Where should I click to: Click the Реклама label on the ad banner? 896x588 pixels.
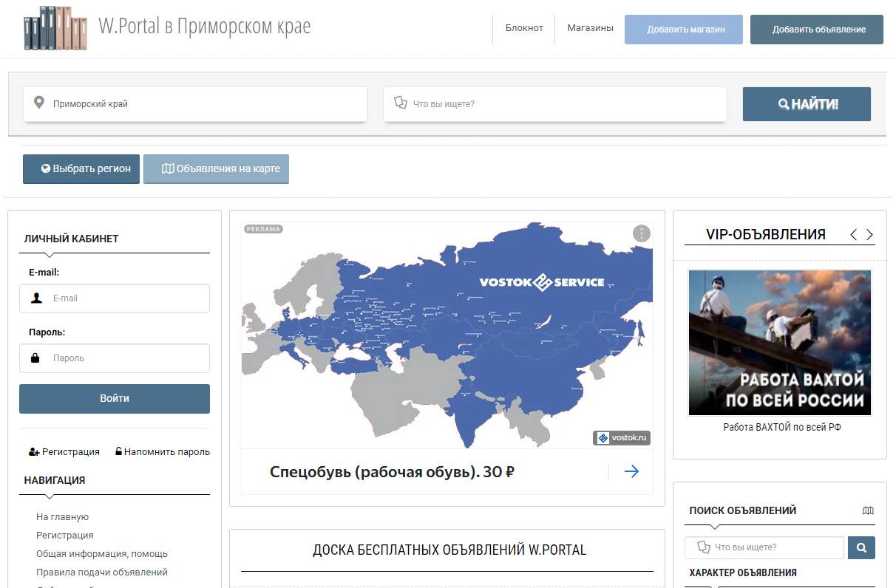click(264, 229)
